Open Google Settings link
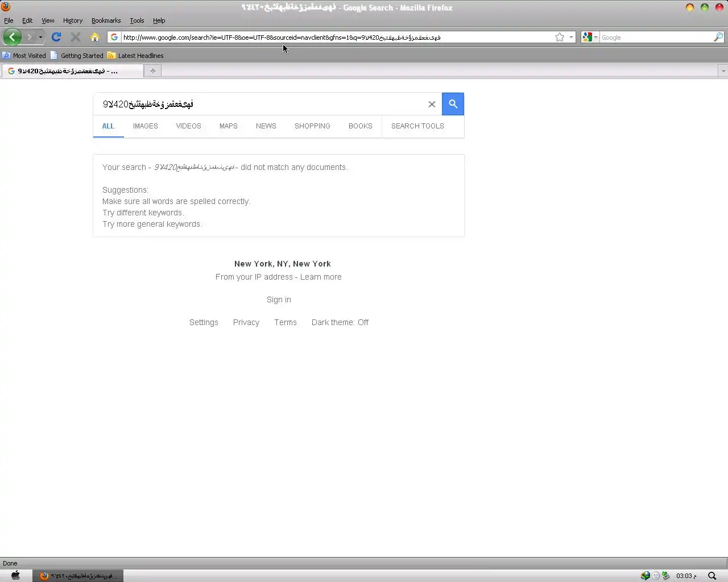The height and width of the screenshot is (582, 728). (x=204, y=322)
